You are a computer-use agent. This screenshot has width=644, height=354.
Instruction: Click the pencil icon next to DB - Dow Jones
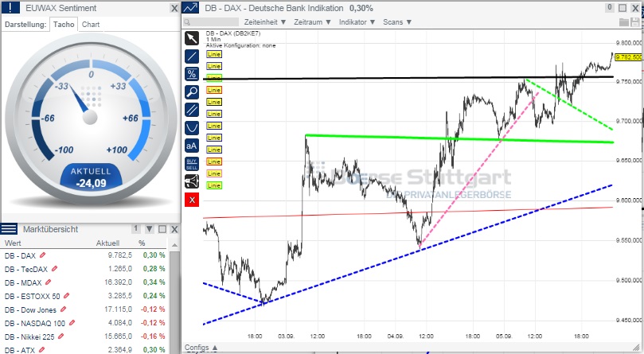point(63,309)
